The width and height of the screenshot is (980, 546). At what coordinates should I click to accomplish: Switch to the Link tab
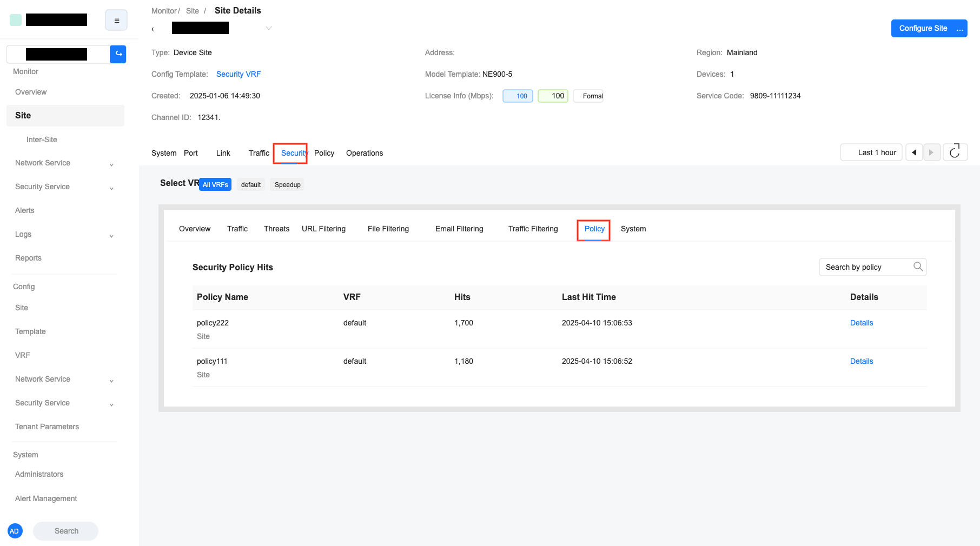pyautogui.click(x=223, y=153)
